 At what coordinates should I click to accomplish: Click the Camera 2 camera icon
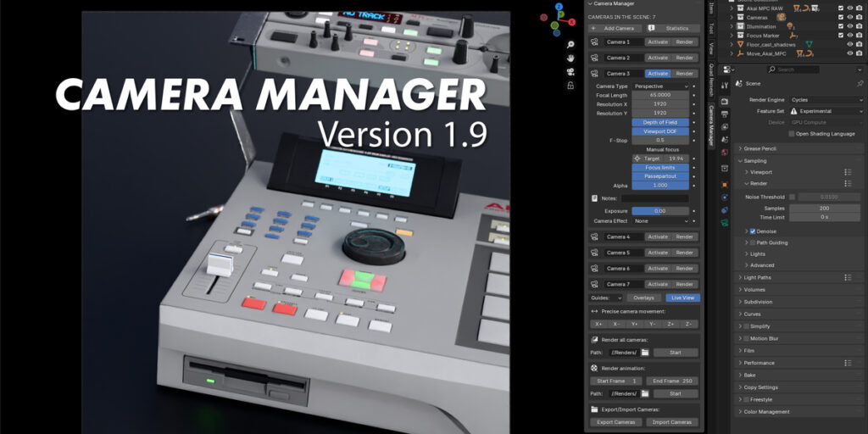tap(594, 58)
